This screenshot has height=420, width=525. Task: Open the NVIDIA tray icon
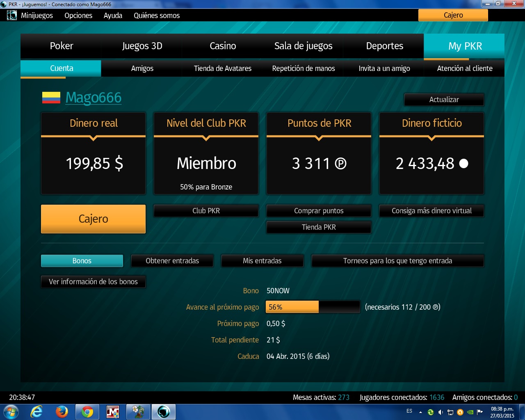pos(470,412)
